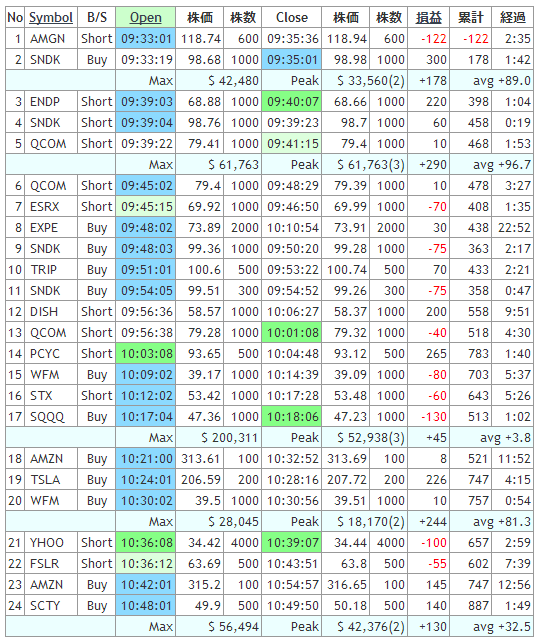Click the green 10:39:07 close time for YHOO
538x640 pixels.
(292, 542)
